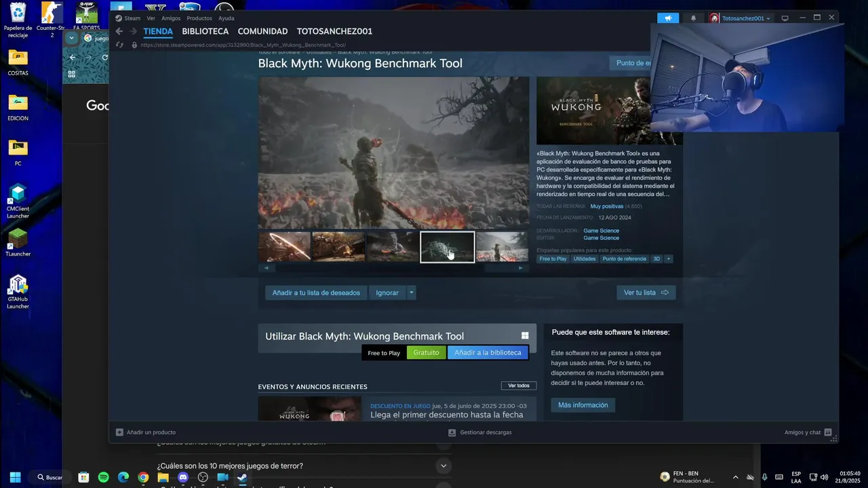This screenshot has width=868, height=488.
Task: Click the plus icon beside 'Añadir un producto'
Action: coord(119,432)
